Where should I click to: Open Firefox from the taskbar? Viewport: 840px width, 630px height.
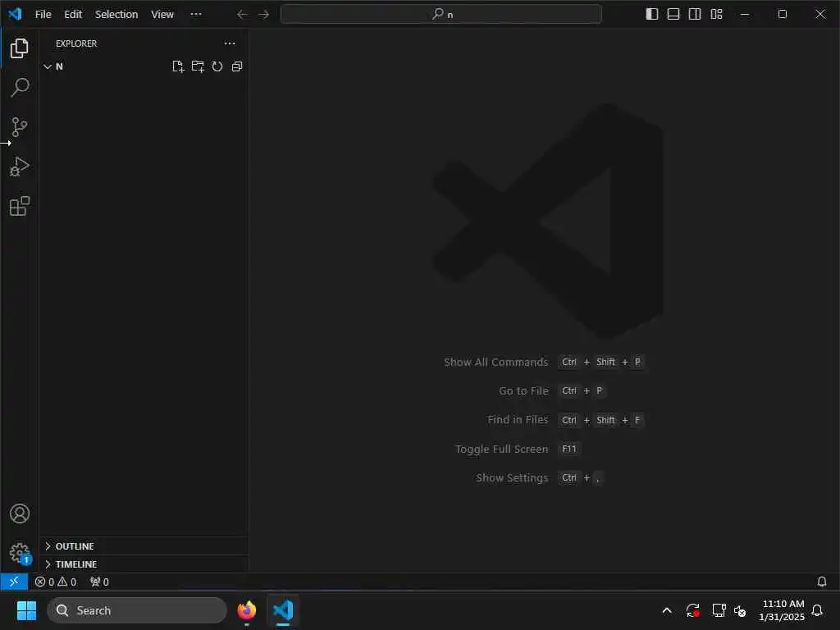(x=247, y=610)
